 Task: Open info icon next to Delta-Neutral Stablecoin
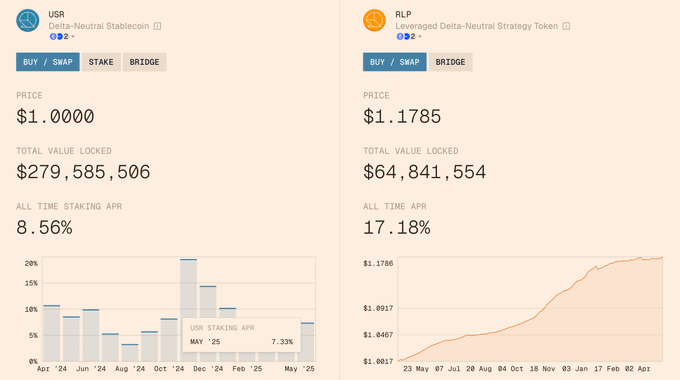pyautogui.click(x=157, y=26)
